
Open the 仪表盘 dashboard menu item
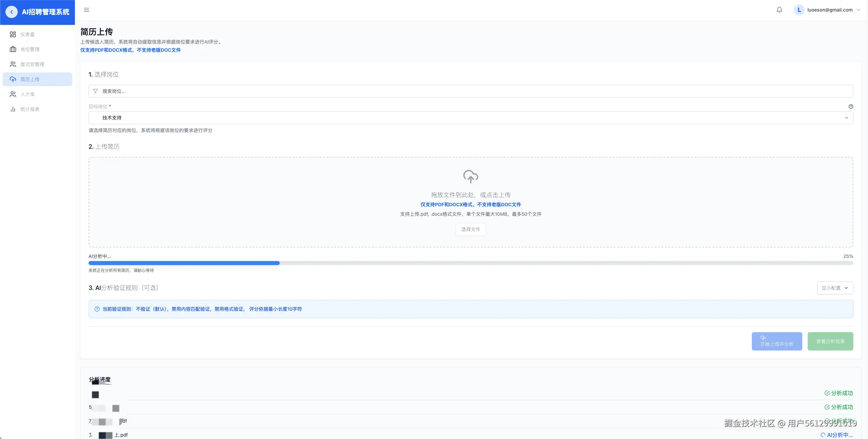click(27, 34)
